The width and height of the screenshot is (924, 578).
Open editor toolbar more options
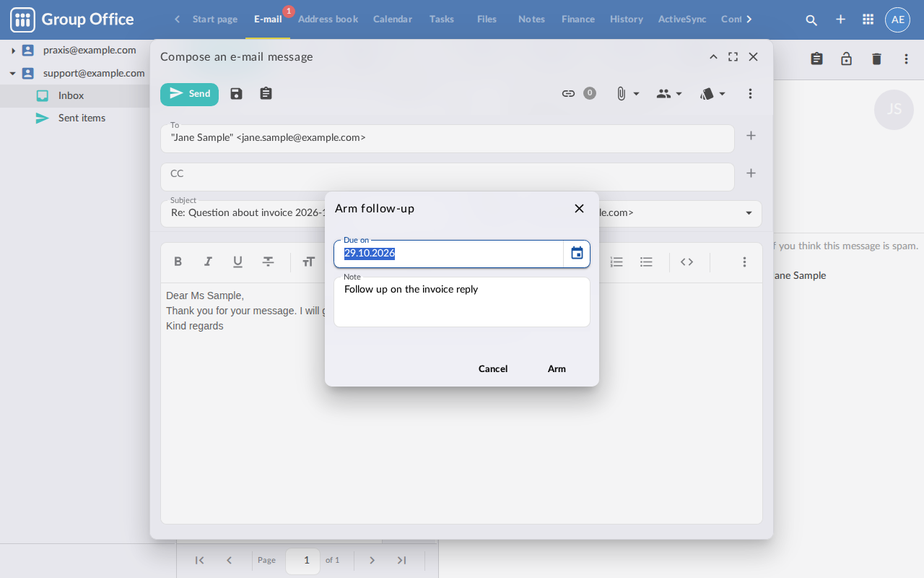point(744,262)
